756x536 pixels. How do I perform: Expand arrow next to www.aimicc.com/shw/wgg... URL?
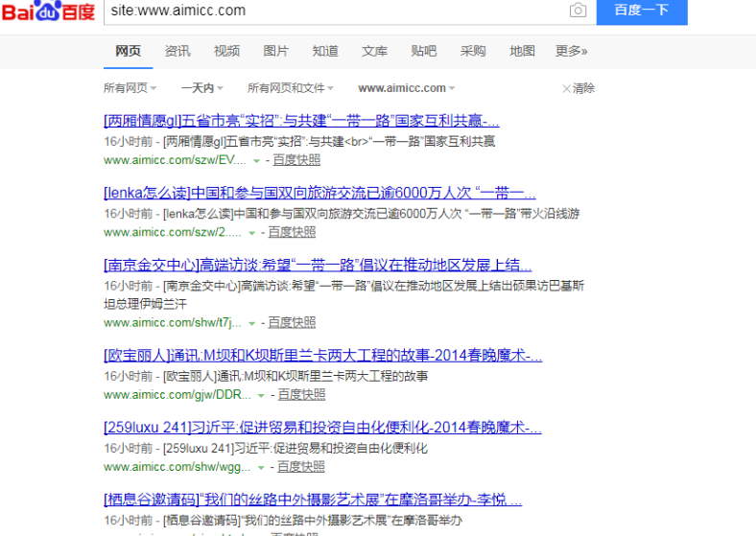pyautogui.click(x=261, y=468)
